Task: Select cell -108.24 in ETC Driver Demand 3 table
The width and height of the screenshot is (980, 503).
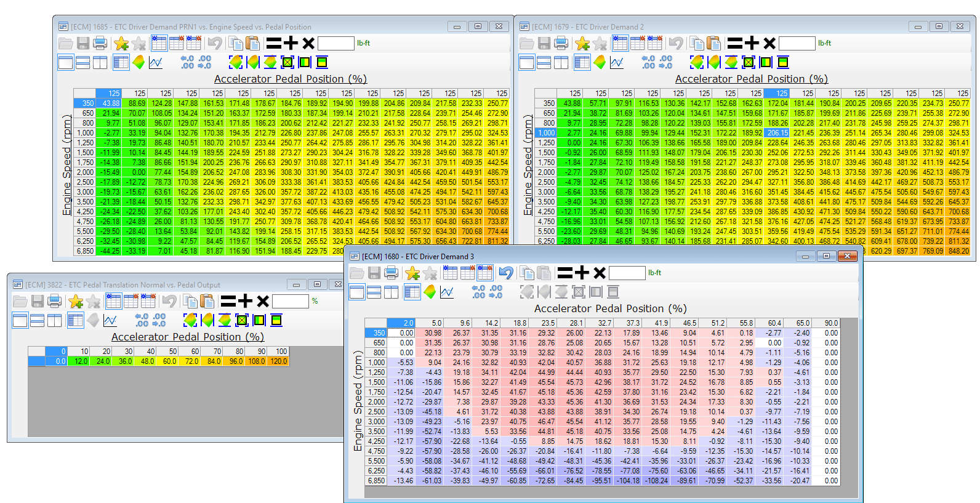Action: coord(655,481)
